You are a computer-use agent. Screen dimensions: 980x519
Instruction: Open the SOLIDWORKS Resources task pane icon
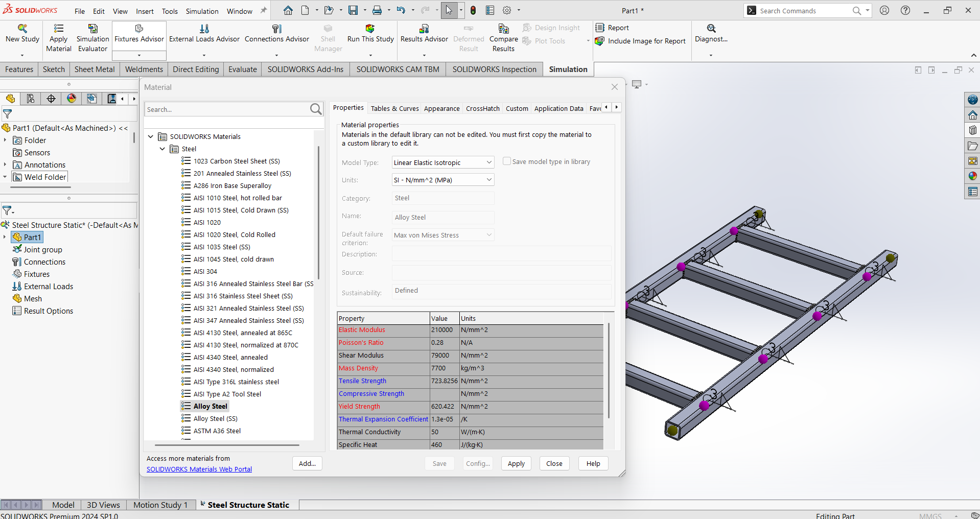[973, 115]
